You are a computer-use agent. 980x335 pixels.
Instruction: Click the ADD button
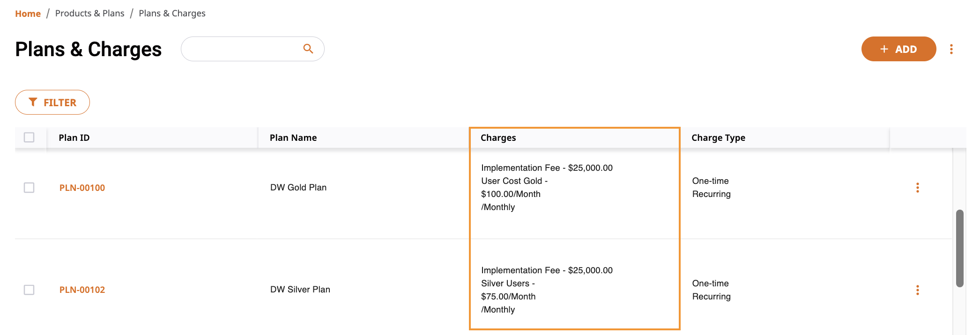click(x=898, y=49)
